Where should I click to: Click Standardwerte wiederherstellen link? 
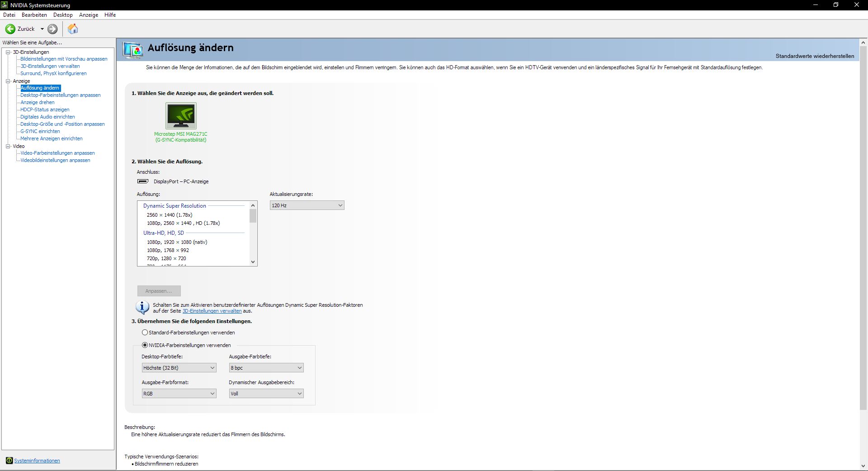(x=815, y=56)
